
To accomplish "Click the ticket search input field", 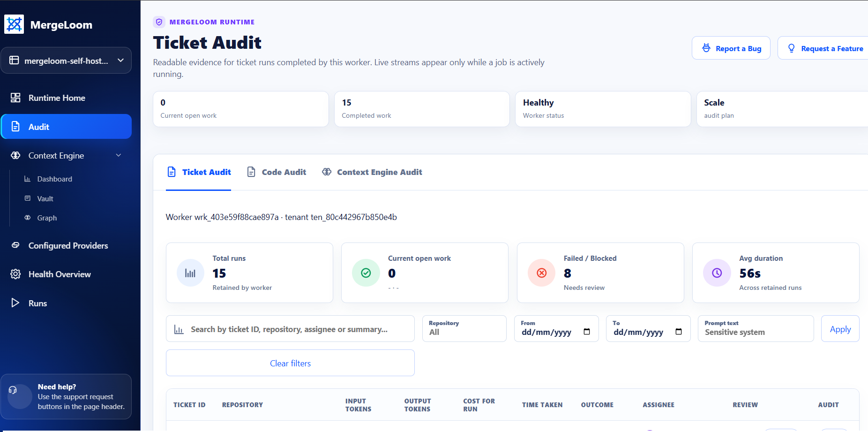I will (290, 329).
